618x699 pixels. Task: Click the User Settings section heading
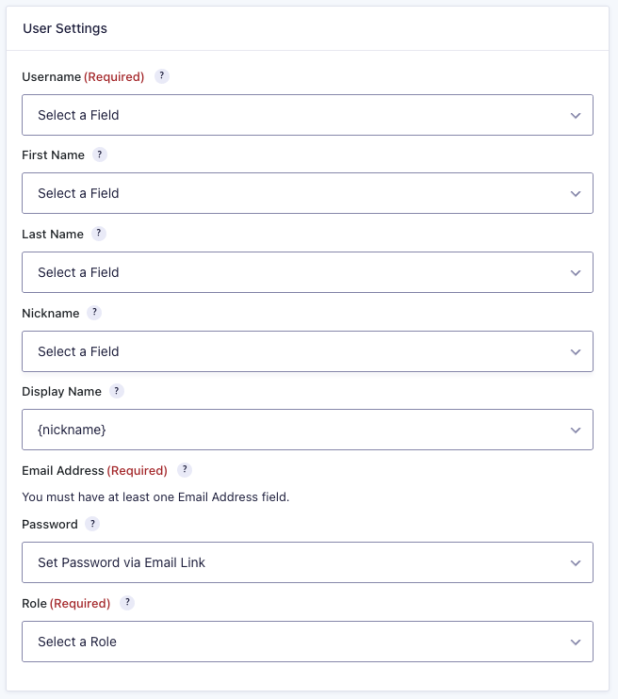[65, 29]
